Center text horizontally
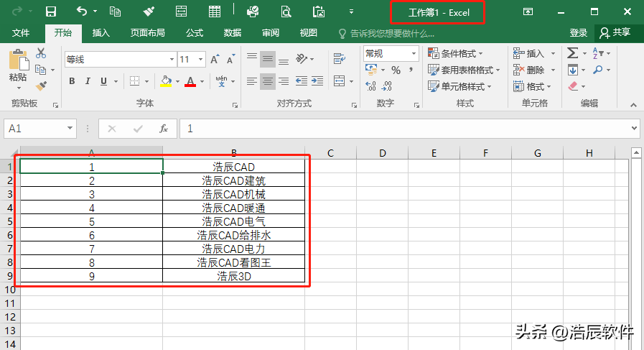Image resolution: width=644 pixels, height=350 pixels. 268,81
